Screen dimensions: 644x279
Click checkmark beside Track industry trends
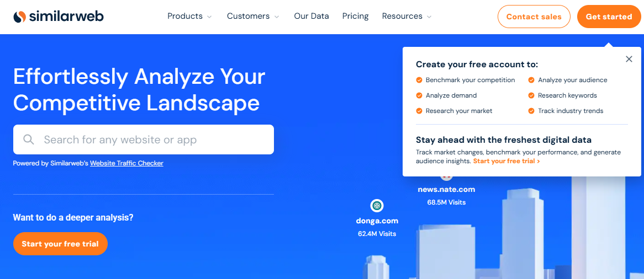click(531, 111)
